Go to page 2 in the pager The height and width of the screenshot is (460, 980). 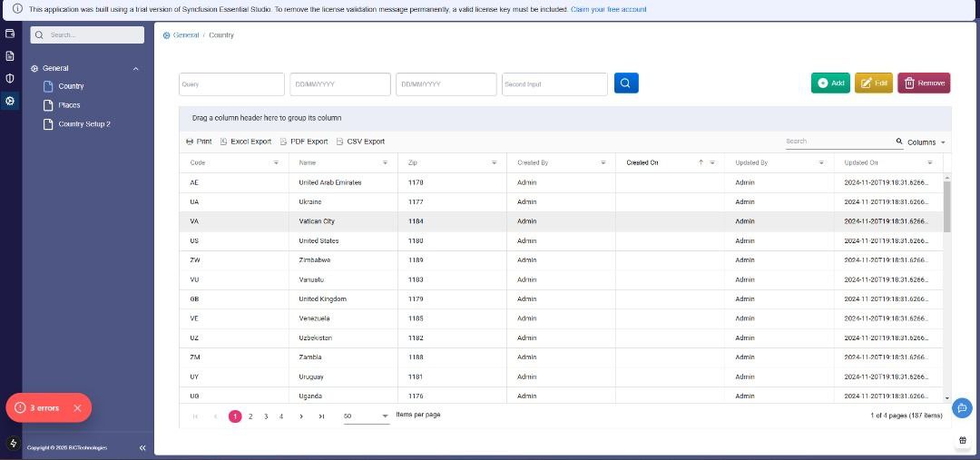(x=250, y=416)
